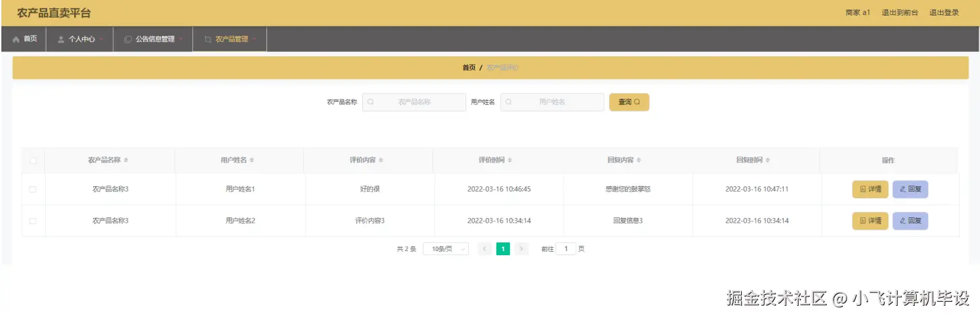Sort table by 评价内容 column arrows
The height and width of the screenshot is (318, 980).
[381, 161]
